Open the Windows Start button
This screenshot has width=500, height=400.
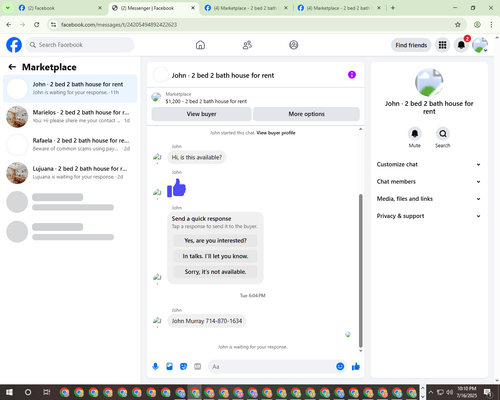point(9,392)
